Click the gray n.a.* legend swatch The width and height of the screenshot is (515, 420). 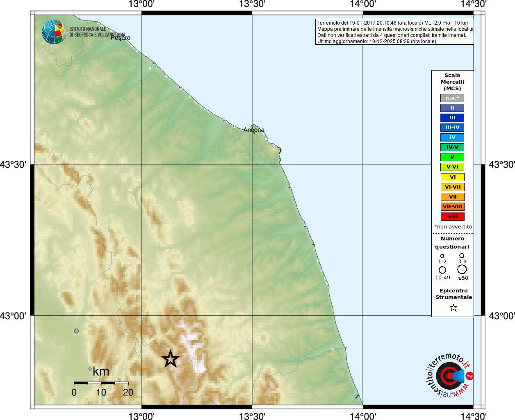tap(452, 98)
